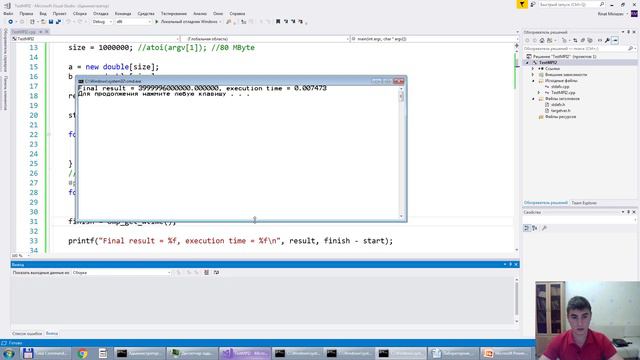Open the output source dropdown (Сборка)
This screenshot has height=360, width=640.
click(x=122, y=272)
